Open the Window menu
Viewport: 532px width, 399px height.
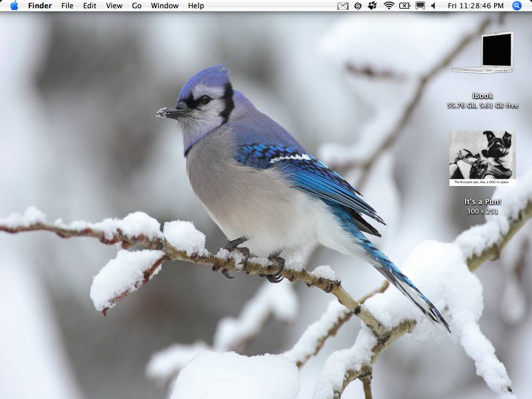click(165, 6)
